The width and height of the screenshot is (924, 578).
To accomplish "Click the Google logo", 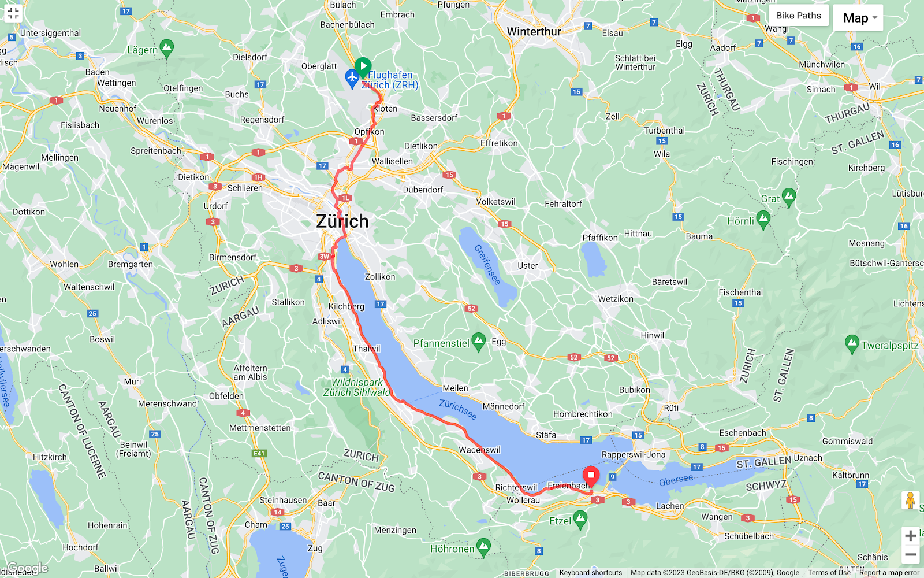I will 27,569.
